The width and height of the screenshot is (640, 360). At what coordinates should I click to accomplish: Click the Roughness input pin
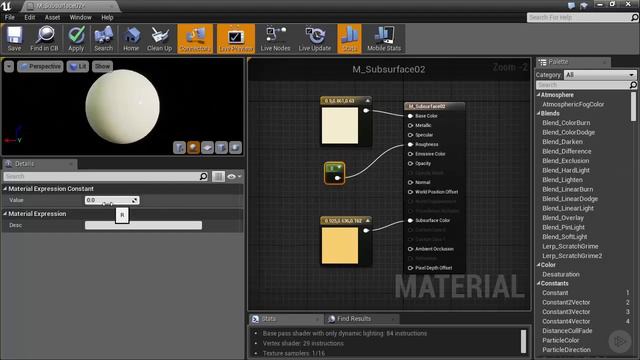tap(411, 144)
